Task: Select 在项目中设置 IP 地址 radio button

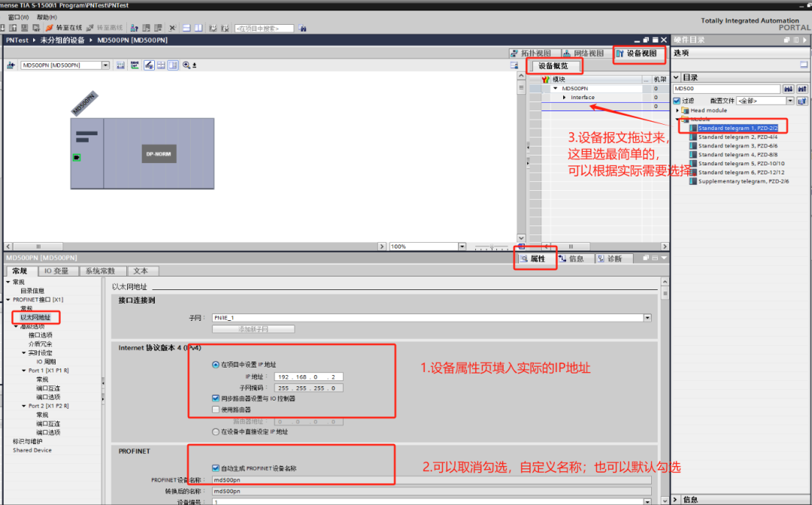Action: click(x=216, y=364)
